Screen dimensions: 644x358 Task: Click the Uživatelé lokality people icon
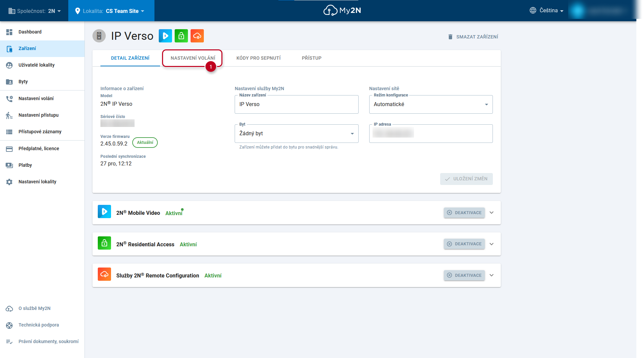coord(9,65)
